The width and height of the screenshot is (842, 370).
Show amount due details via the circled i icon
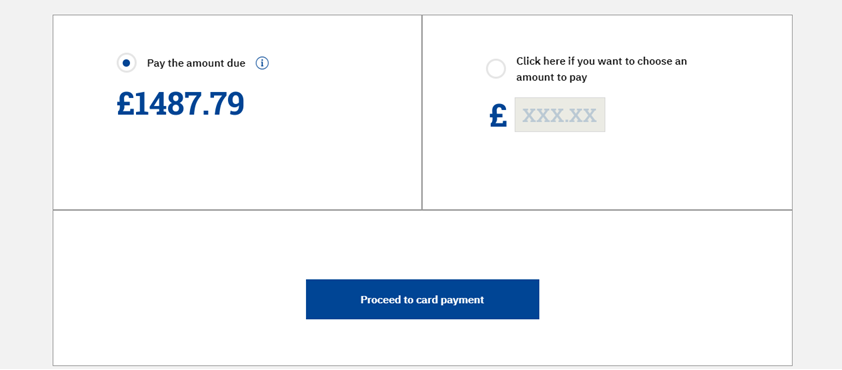pyautogui.click(x=262, y=63)
